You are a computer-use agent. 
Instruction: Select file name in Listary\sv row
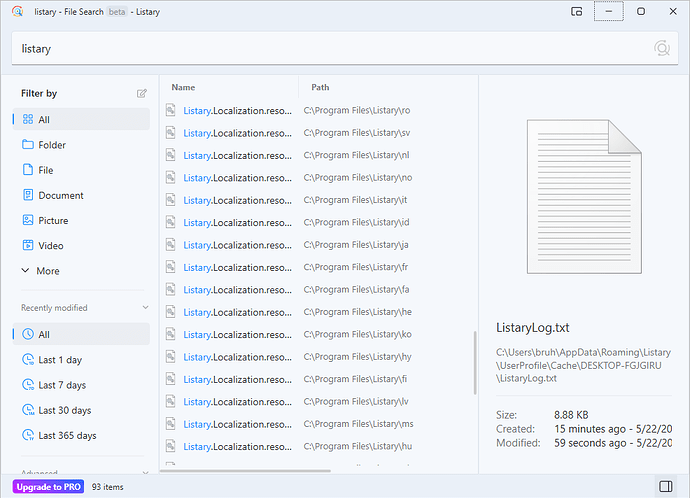coord(238,133)
